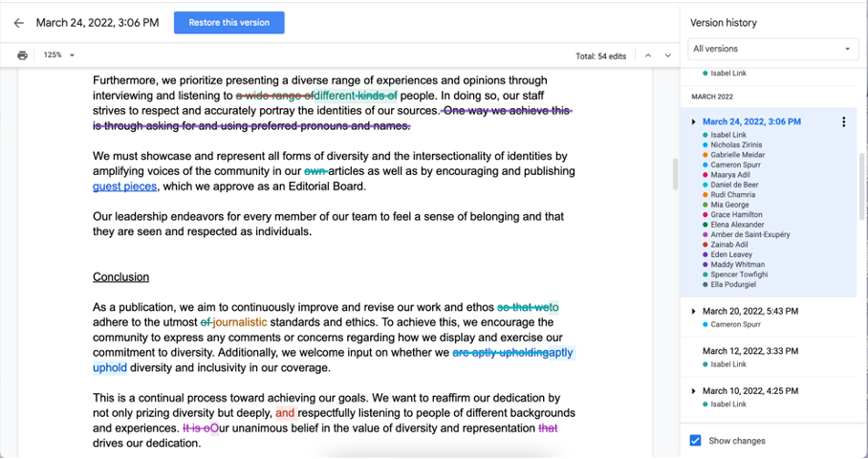Click the orange inserted word journalistic
The width and height of the screenshot is (868, 459).
(240, 322)
